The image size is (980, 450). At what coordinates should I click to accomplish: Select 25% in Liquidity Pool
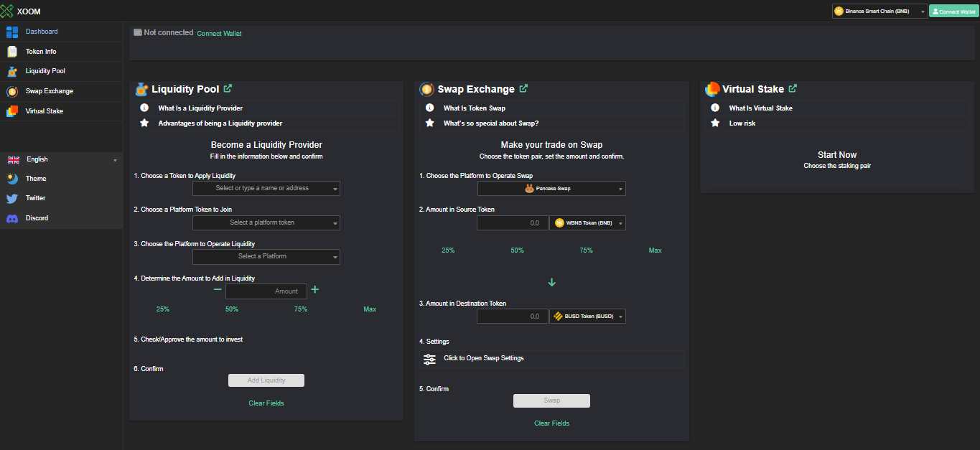click(x=163, y=309)
